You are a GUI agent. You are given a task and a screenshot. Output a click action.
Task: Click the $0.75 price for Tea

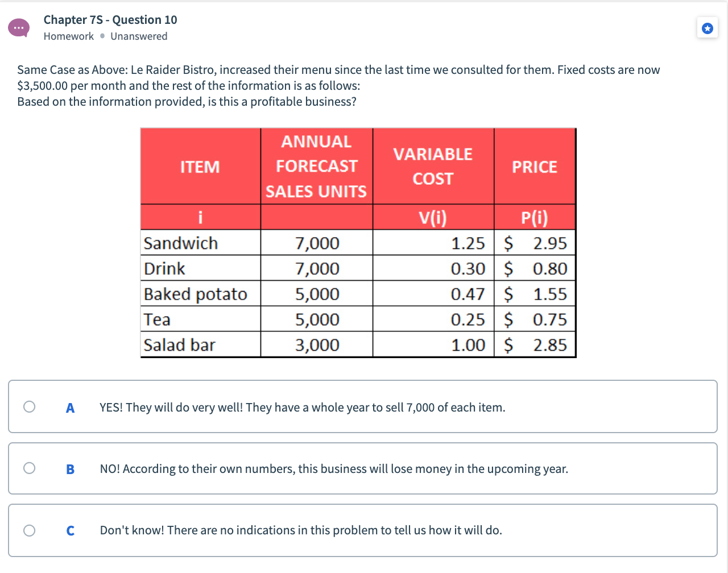point(536,319)
